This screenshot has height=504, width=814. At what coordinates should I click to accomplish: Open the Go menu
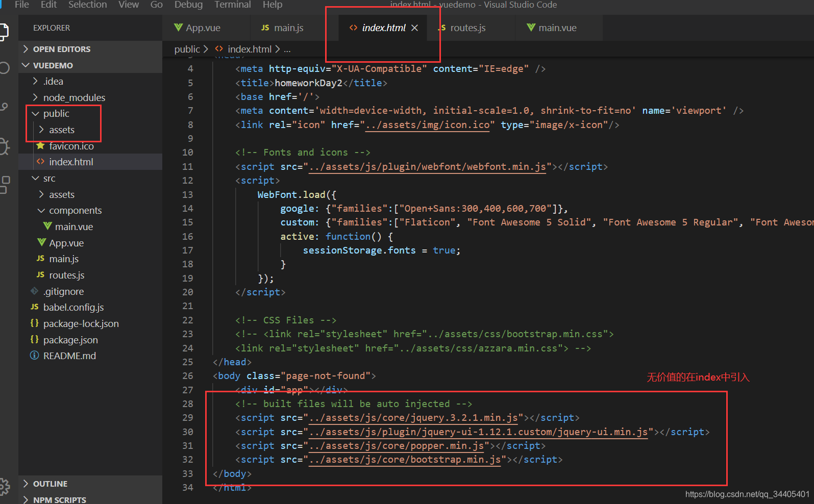tap(157, 5)
